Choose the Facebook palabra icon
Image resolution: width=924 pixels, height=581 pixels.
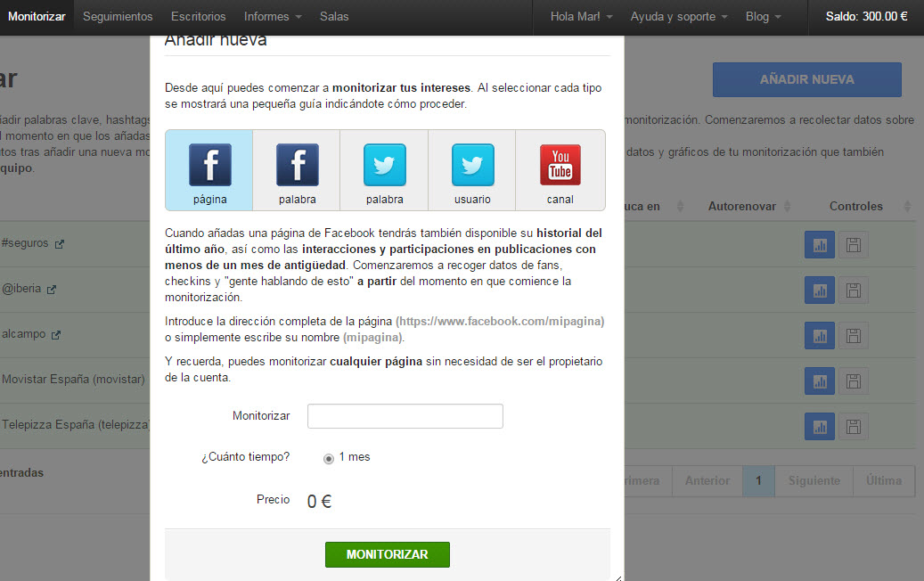pyautogui.click(x=297, y=170)
